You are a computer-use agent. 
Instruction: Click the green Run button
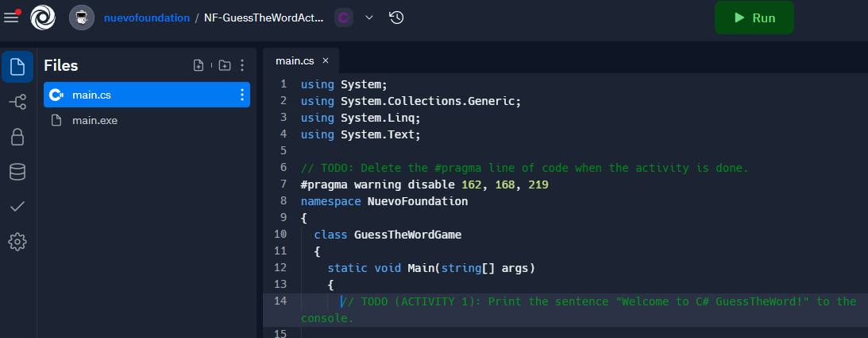click(x=754, y=17)
